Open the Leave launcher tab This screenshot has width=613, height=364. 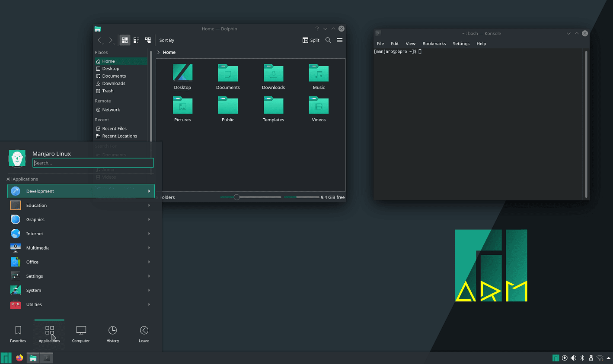coord(144,334)
